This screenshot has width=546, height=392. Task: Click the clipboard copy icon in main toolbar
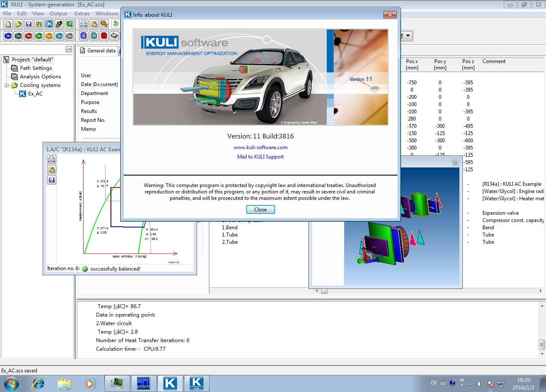(94, 24)
